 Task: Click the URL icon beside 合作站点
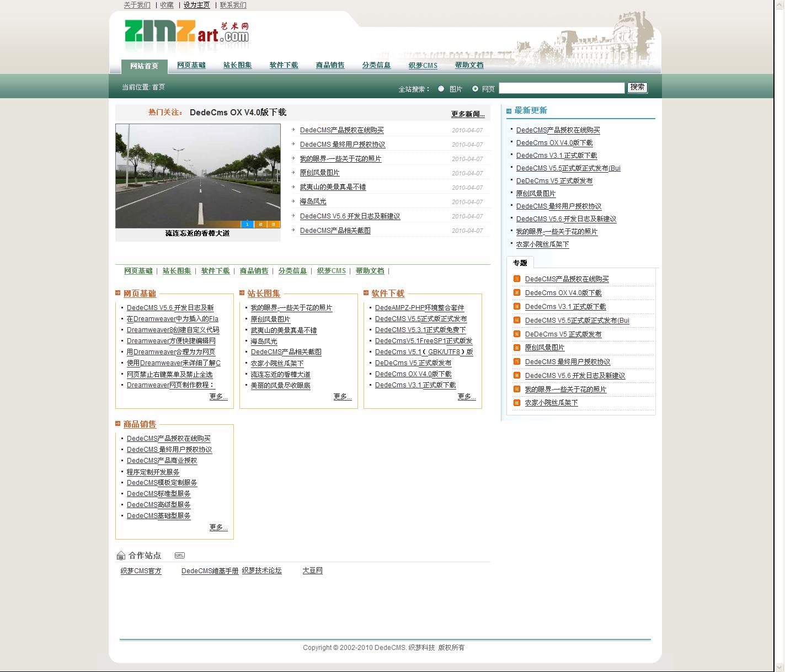pyautogui.click(x=179, y=556)
